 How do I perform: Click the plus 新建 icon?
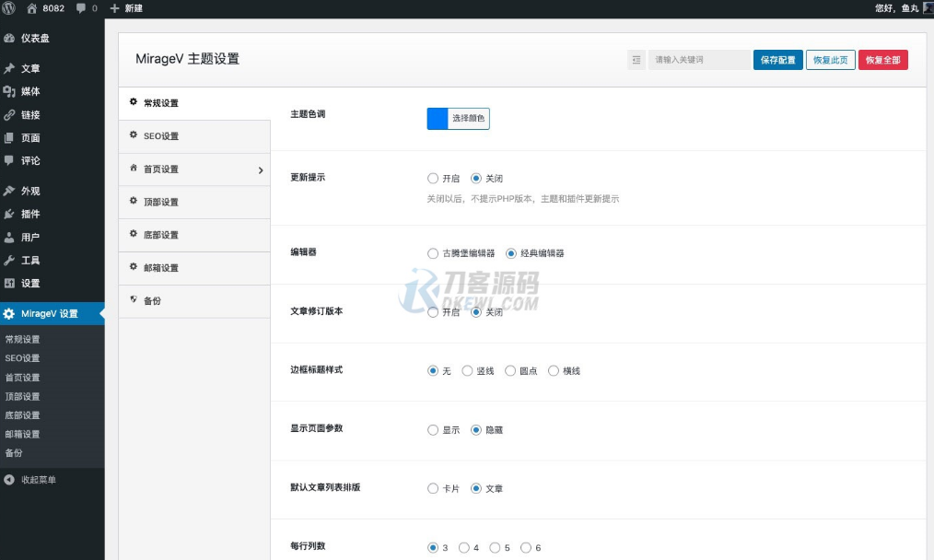pyautogui.click(x=114, y=8)
